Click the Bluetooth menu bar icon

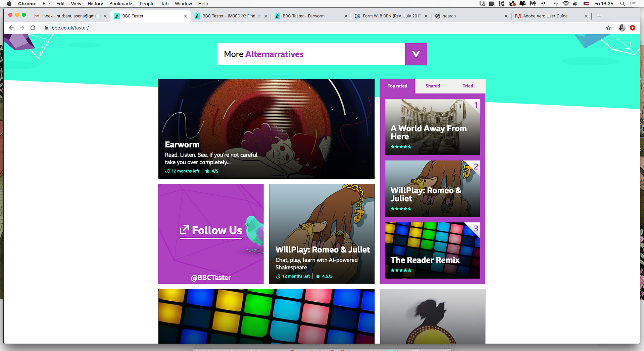[556, 4]
